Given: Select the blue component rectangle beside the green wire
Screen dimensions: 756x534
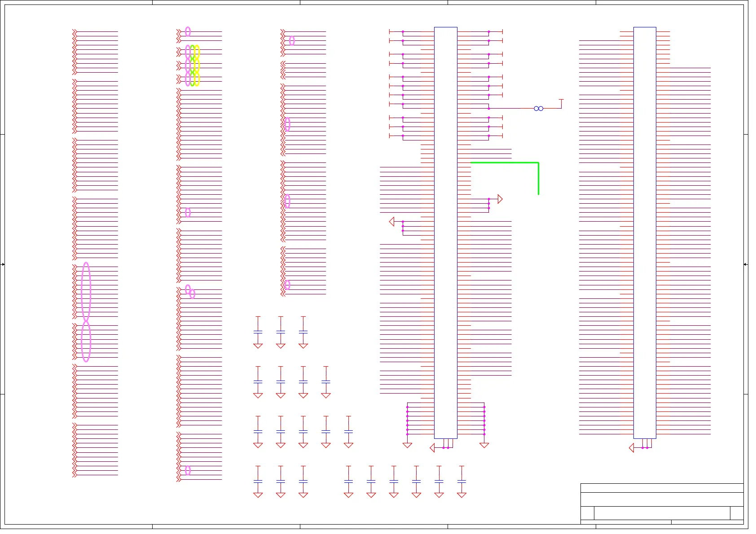Looking at the screenshot, I should [446, 233].
